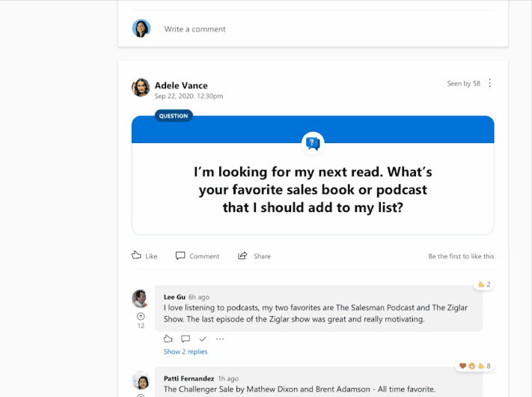Image resolution: width=532 pixels, height=397 pixels.
Task: Open Adele Vance's name link
Action: coord(181,85)
